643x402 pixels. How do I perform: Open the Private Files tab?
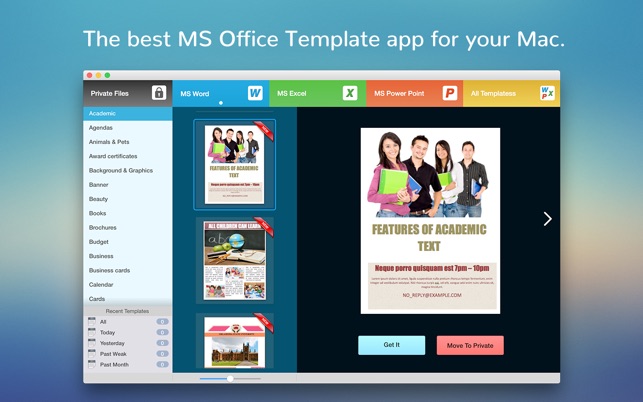[128, 93]
